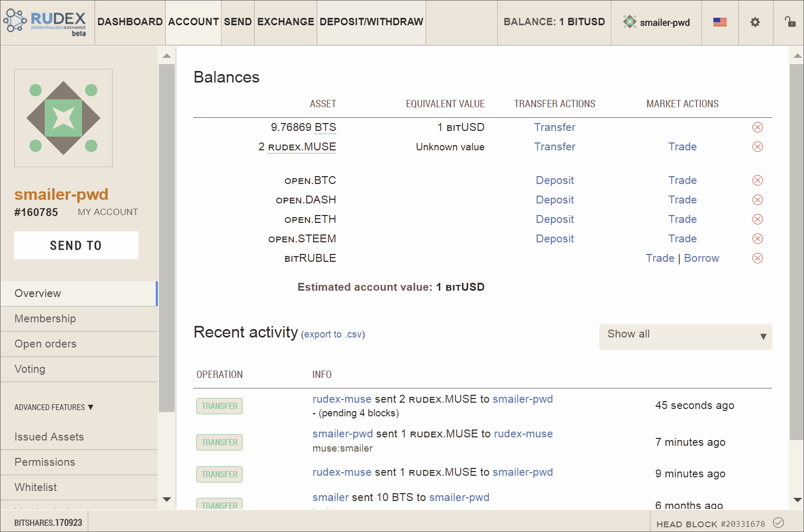Open the Exchange page
Viewport: 804px width, 532px height.
[286, 22]
